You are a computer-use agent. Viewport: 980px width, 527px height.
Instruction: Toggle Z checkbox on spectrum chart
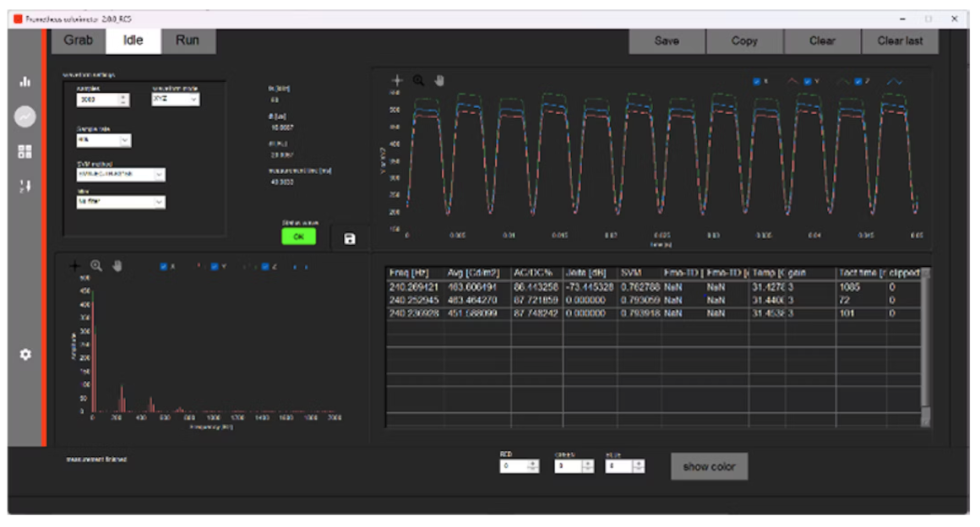265,267
